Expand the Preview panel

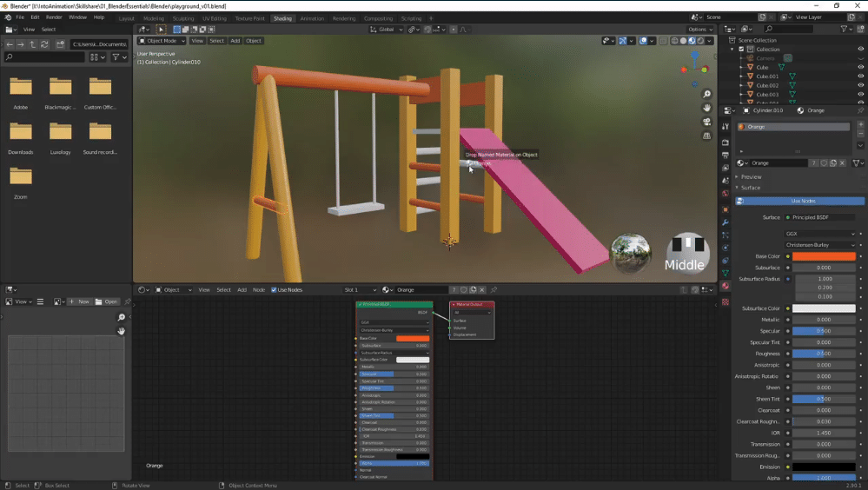[751, 176]
